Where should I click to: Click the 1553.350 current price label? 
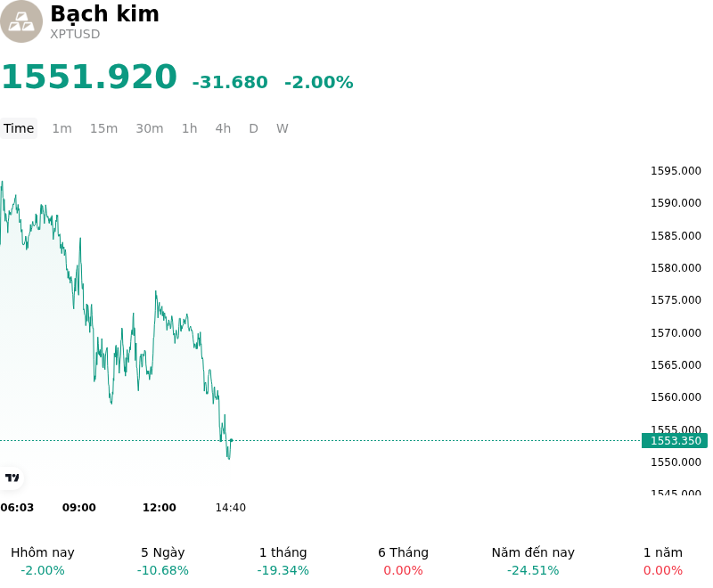click(x=675, y=440)
